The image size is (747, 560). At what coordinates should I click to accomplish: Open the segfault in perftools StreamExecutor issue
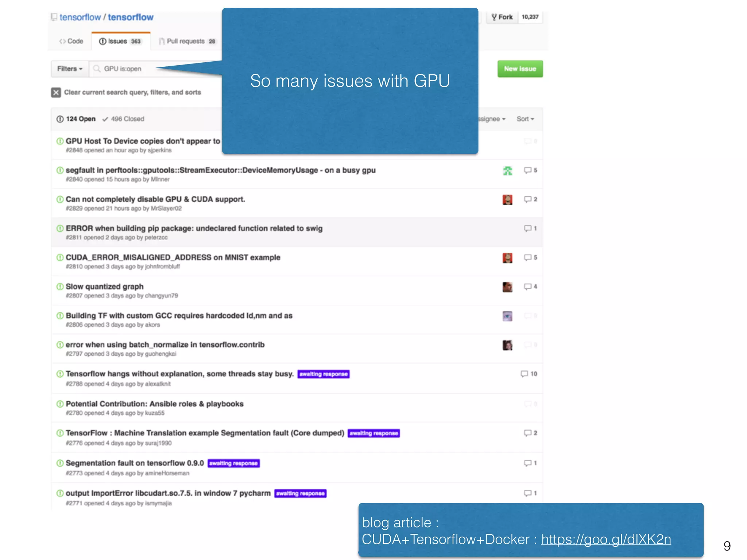(x=221, y=170)
